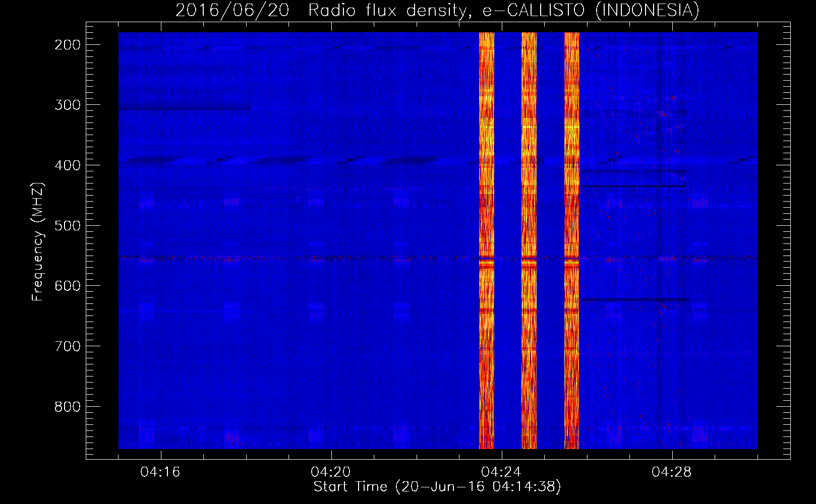Click the 700 frequency tick label
816x504 pixels.
click(x=68, y=346)
